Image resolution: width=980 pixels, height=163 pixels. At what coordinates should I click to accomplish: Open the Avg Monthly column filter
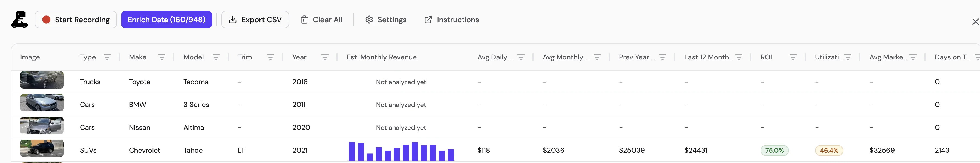coord(597,57)
